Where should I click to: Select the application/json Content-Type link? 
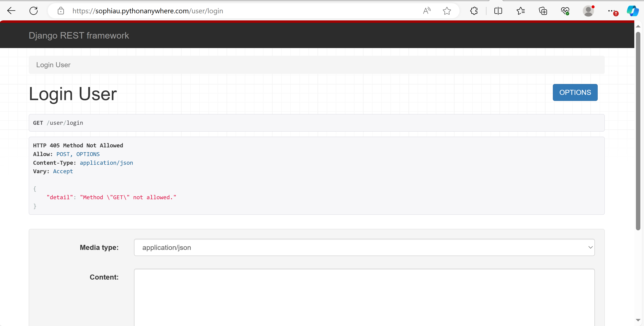click(x=106, y=162)
